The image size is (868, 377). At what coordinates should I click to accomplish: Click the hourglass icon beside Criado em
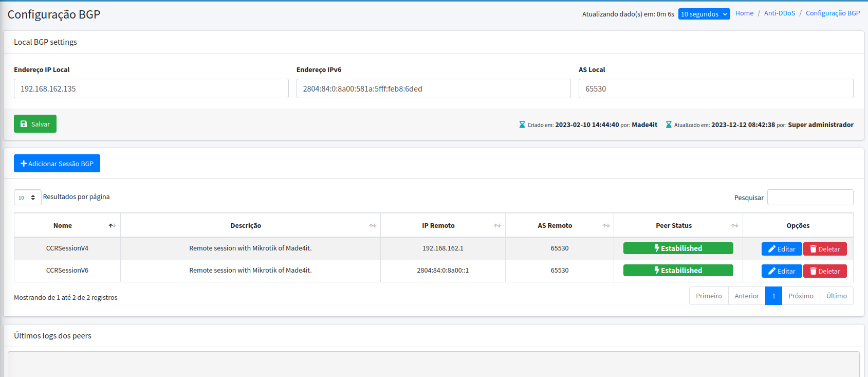(x=522, y=124)
